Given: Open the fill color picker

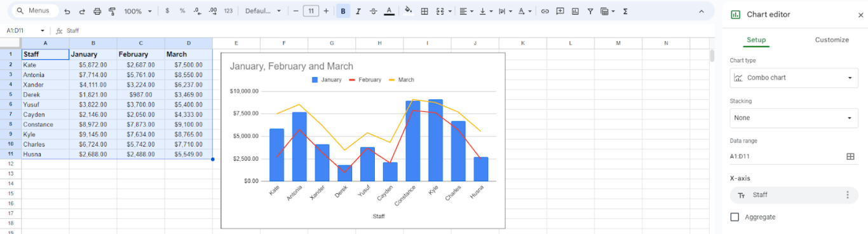Looking at the screenshot, I should tap(409, 11).
